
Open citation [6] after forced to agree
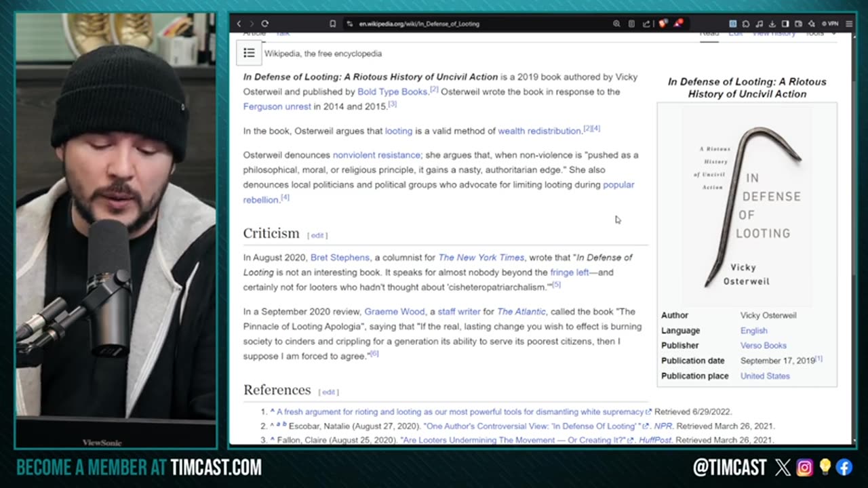374,354
